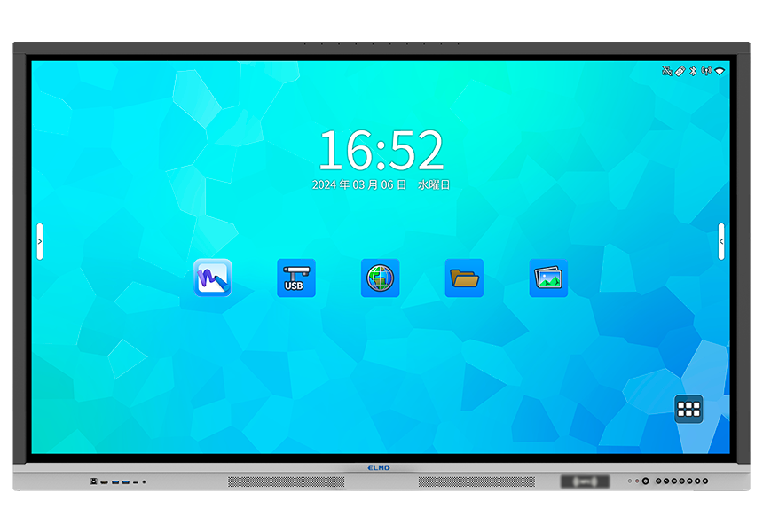Expand the right edge side toolbar handle
763x532 pixels.
(721, 242)
